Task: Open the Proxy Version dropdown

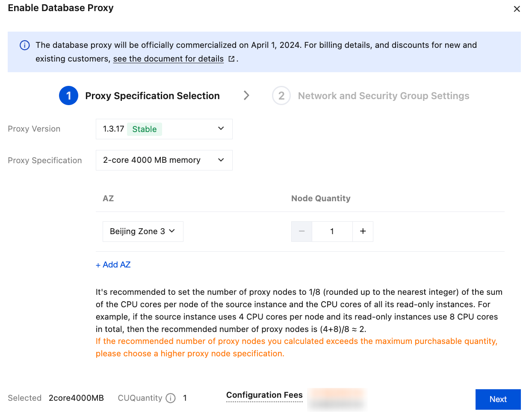Action: (x=164, y=129)
